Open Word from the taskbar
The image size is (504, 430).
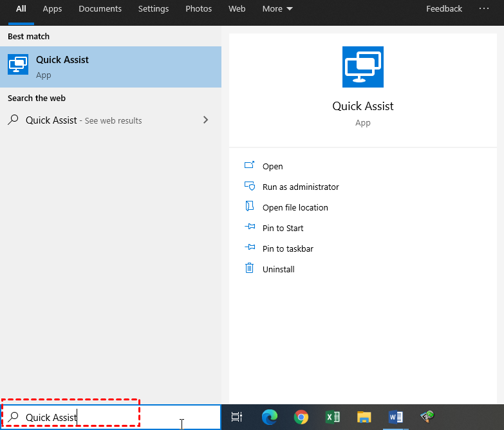[x=396, y=417]
